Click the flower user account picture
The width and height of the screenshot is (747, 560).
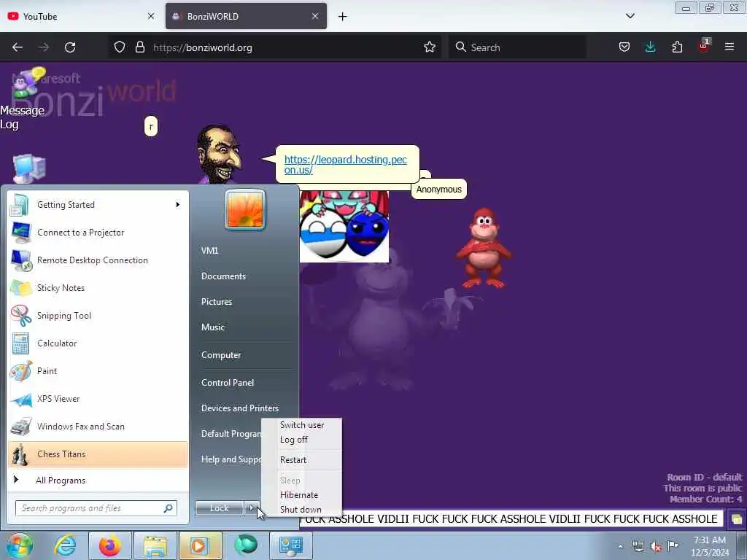coord(245,210)
